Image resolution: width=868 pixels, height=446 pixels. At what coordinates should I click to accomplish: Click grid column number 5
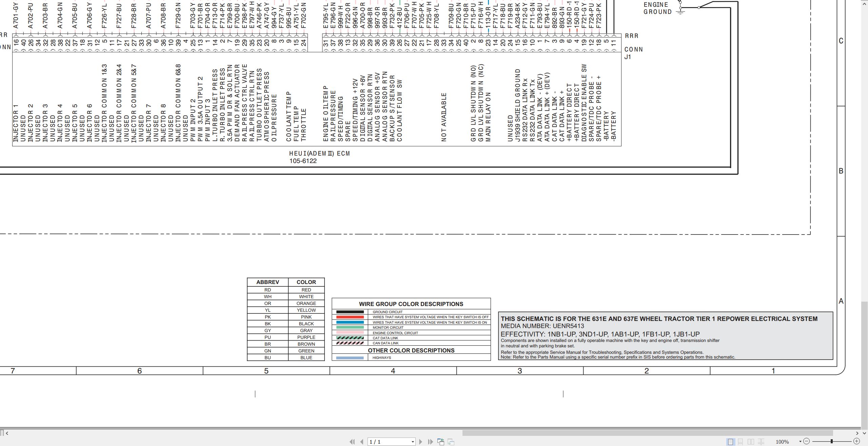coord(266,371)
